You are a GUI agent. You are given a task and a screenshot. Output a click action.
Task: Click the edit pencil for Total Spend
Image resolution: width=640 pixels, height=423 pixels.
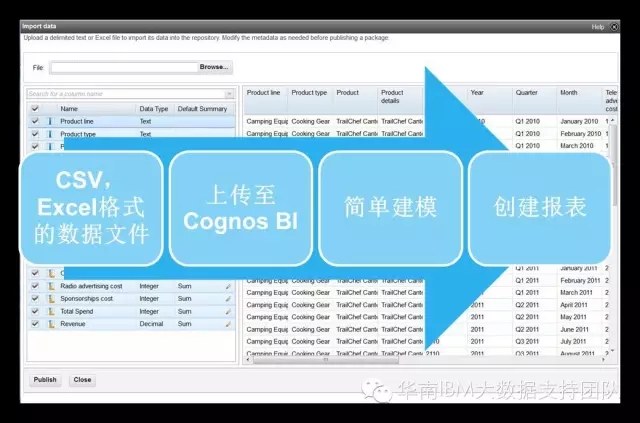228,312
